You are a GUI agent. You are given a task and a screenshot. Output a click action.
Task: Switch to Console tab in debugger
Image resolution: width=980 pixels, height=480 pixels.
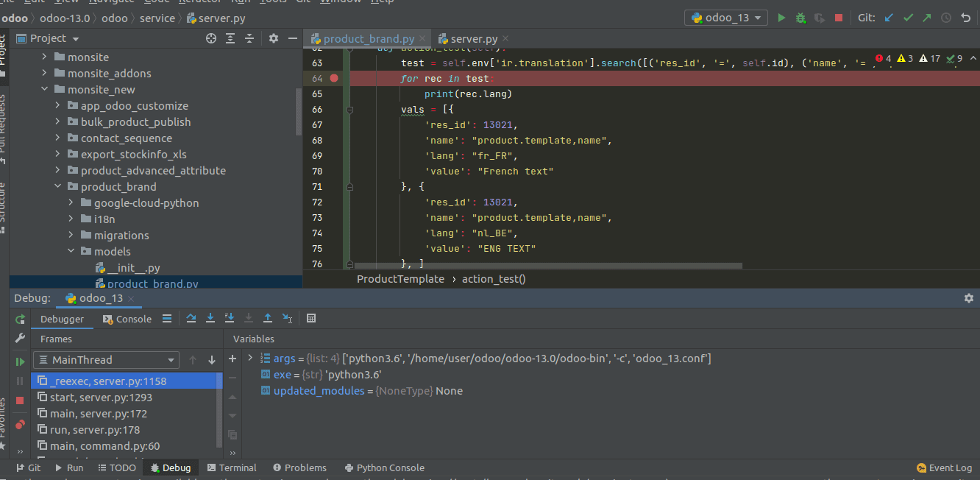click(127, 319)
